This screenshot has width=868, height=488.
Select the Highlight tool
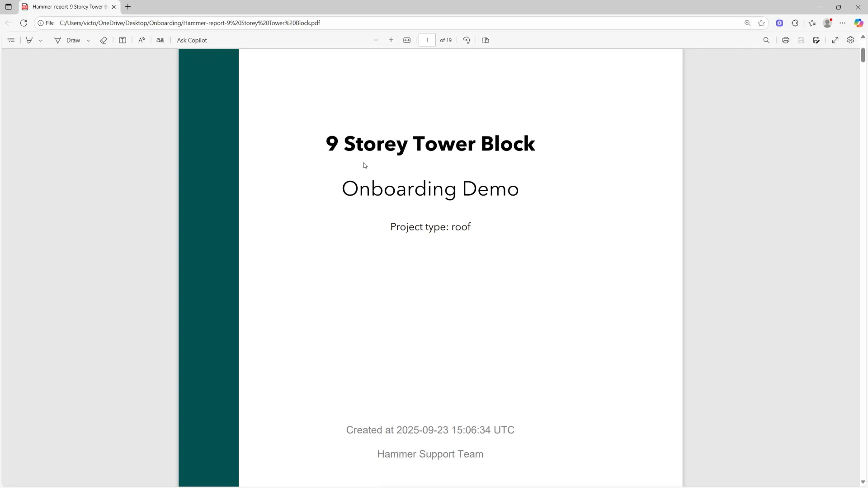tap(29, 40)
